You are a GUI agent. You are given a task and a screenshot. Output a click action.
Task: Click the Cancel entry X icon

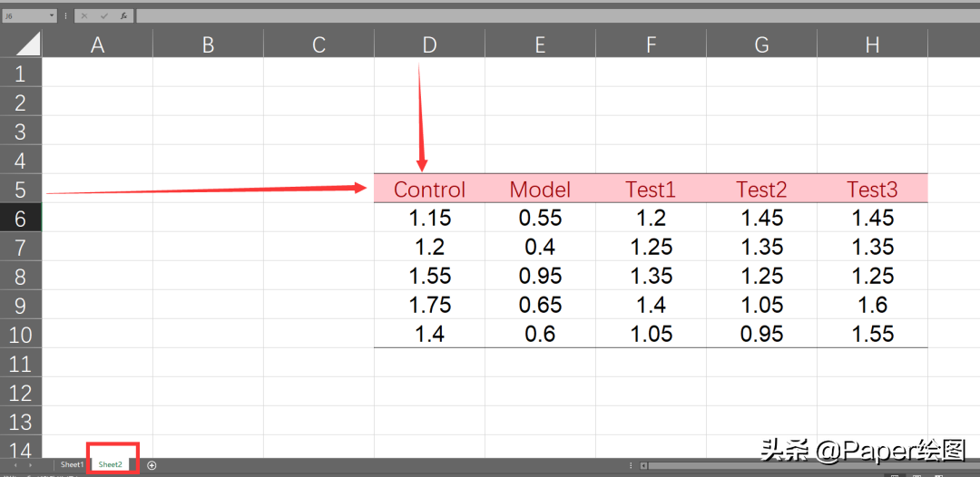84,15
